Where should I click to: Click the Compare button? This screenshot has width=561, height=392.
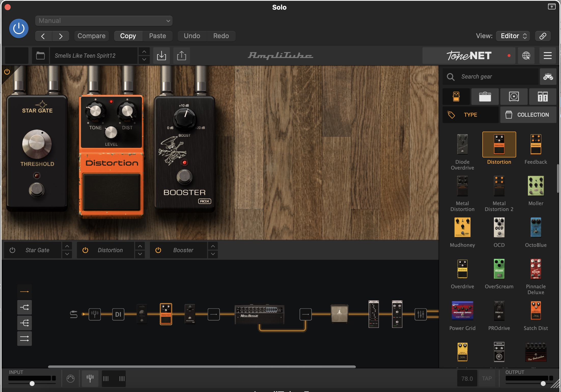pyautogui.click(x=91, y=36)
